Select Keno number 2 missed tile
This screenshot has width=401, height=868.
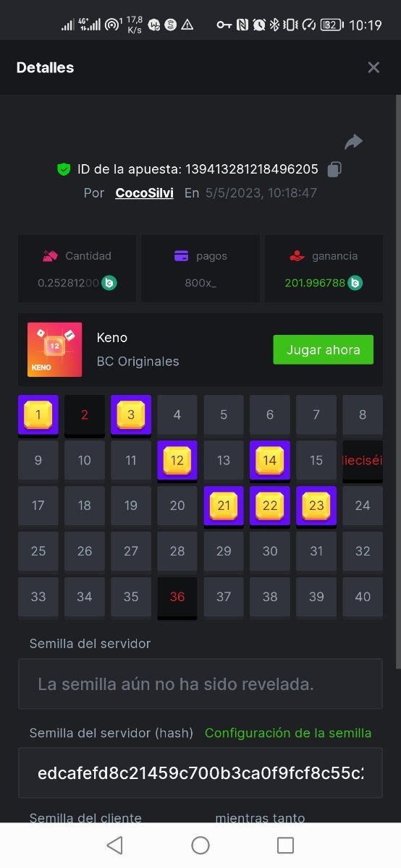tap(85, 415)
